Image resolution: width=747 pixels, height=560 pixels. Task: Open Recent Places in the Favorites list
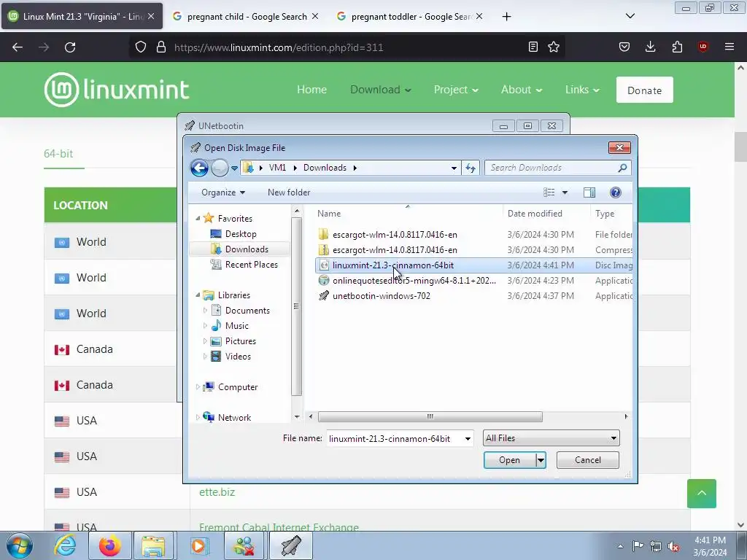tap(251, 264)
